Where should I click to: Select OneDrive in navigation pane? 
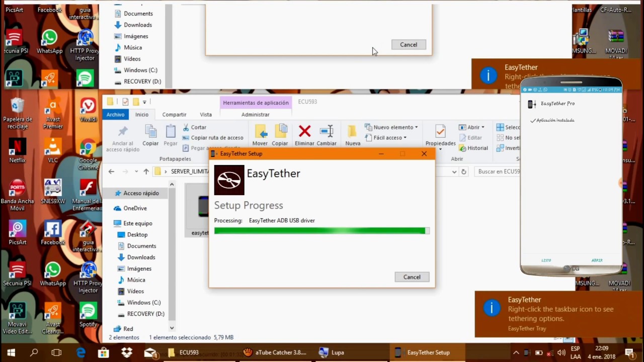(x=130, y=208)
